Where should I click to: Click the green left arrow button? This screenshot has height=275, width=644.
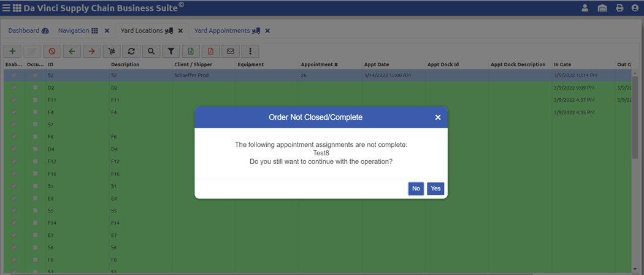(x=72, y=52)
